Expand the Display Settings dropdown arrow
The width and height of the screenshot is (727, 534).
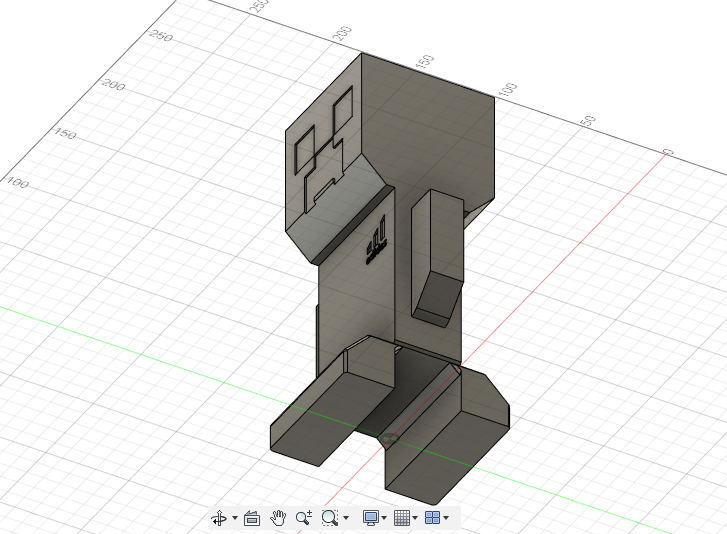pyautogui.click(x=384, y=518)
